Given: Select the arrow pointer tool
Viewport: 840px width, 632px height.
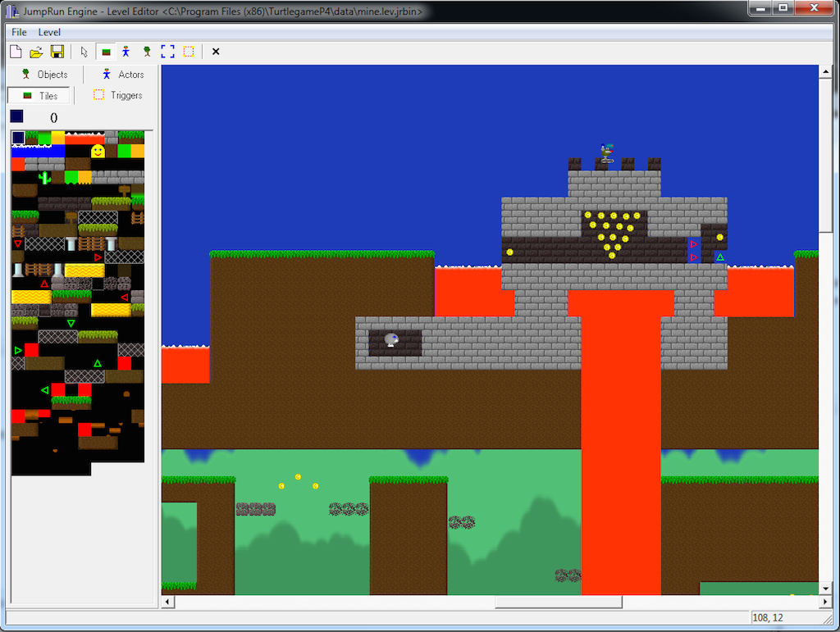Looking at the screenshot, I should click(x=84, y=52).
